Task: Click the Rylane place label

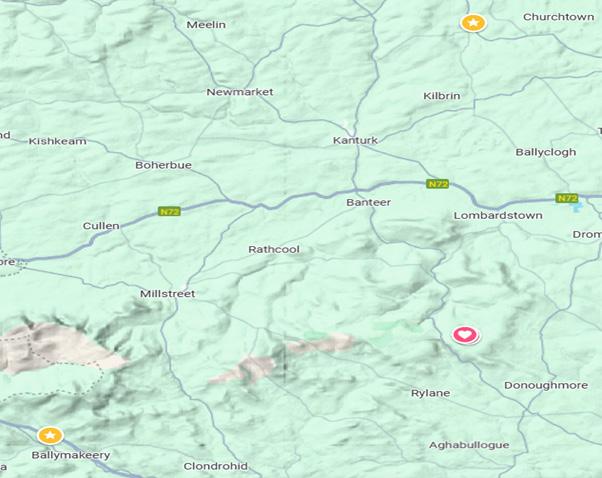Action: click(x=430, y=394)
